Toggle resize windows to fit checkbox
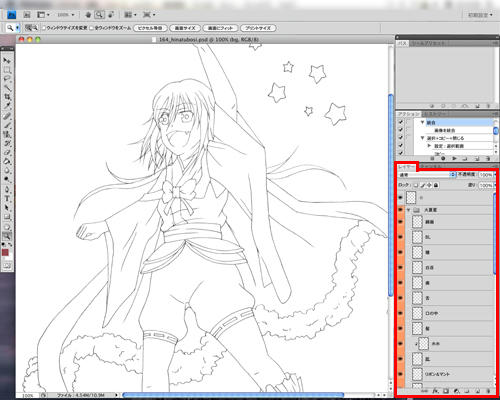The width and height of the screenshot is (500, 400). (44, 28)
